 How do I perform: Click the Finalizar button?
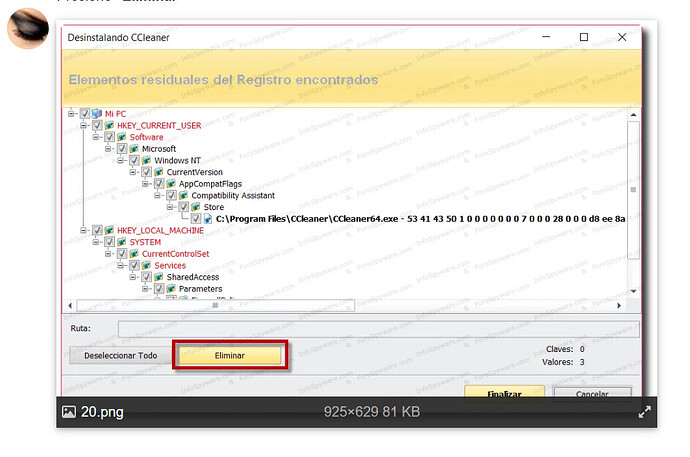pos(504,391)
